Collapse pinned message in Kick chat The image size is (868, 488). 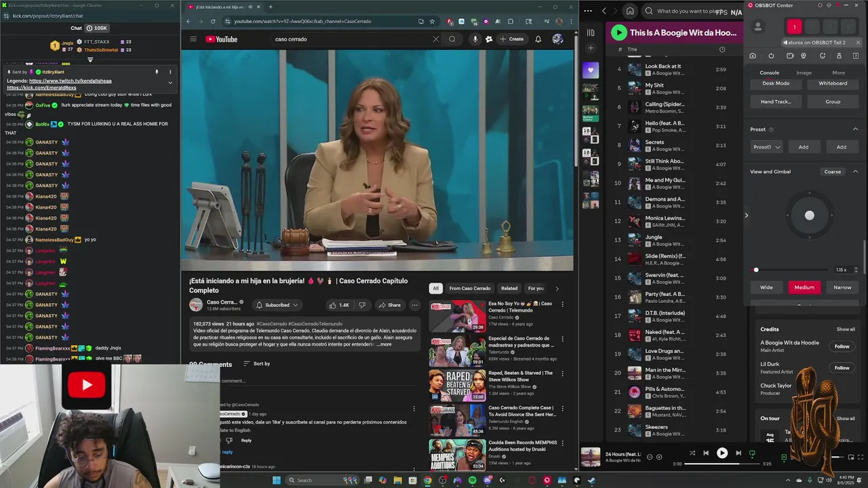(170, 83)
